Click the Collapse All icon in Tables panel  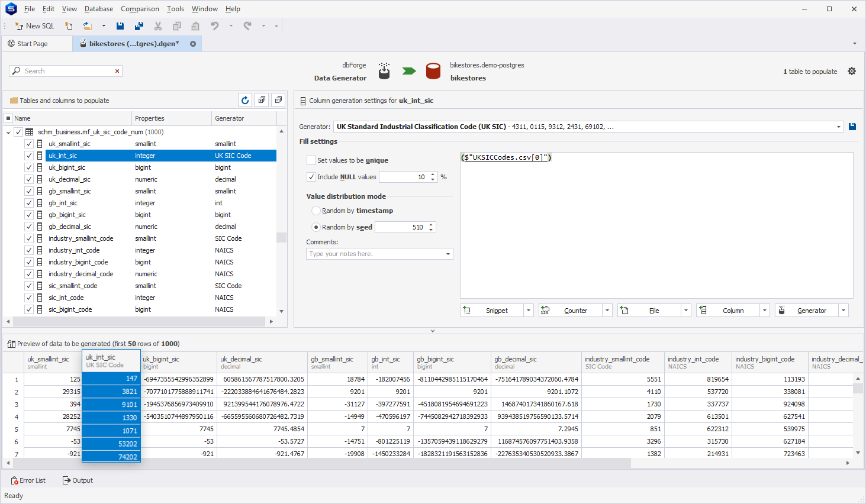[x=278, y=101]
